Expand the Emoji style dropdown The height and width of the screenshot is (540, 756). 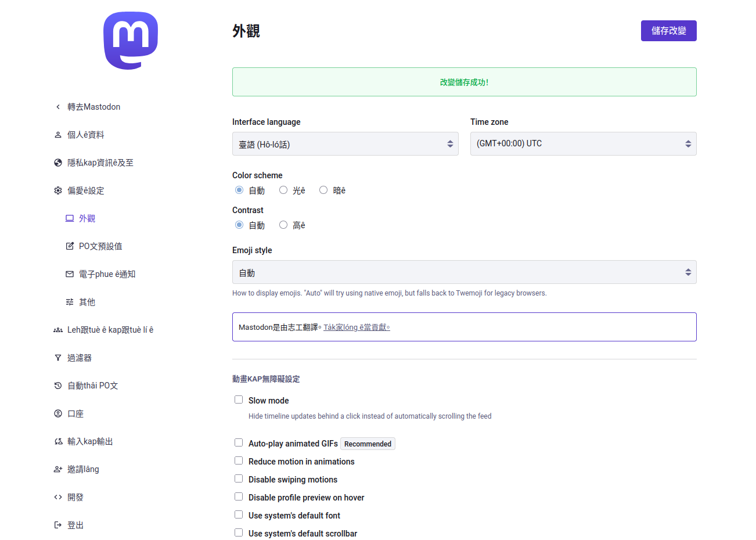464,272
